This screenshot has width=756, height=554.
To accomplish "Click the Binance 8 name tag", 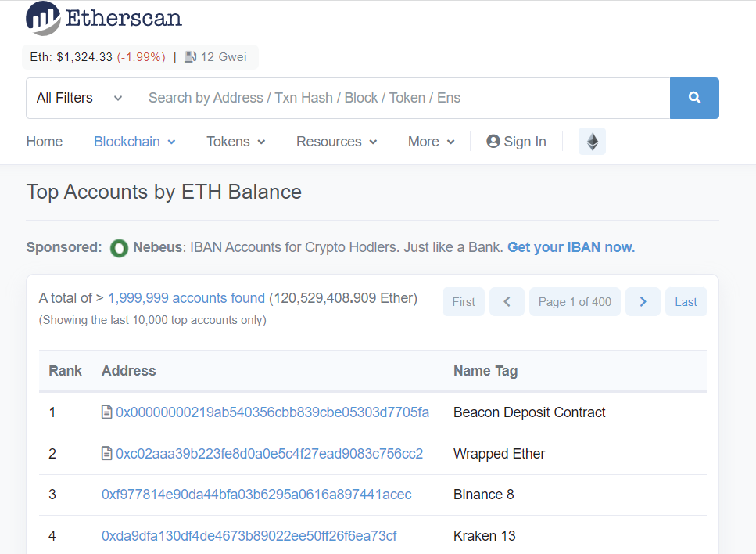I will coord(484,495).
